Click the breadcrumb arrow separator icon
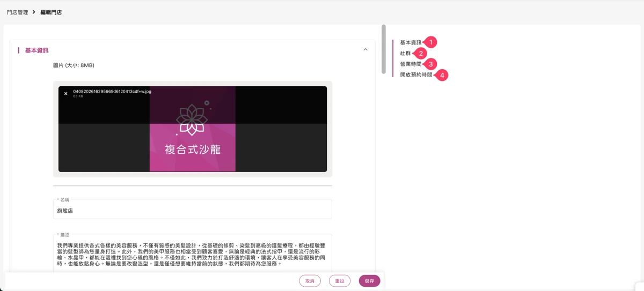The image size is (644, 291). tap(34, 12)
